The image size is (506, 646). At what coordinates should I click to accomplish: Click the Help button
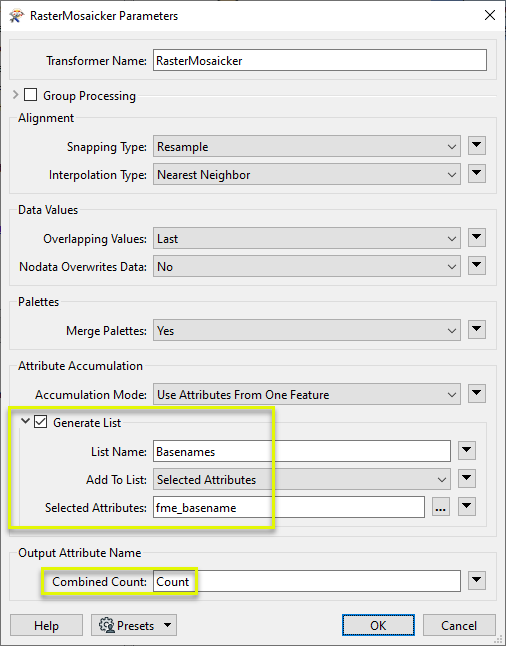click(x=46, y=625)
